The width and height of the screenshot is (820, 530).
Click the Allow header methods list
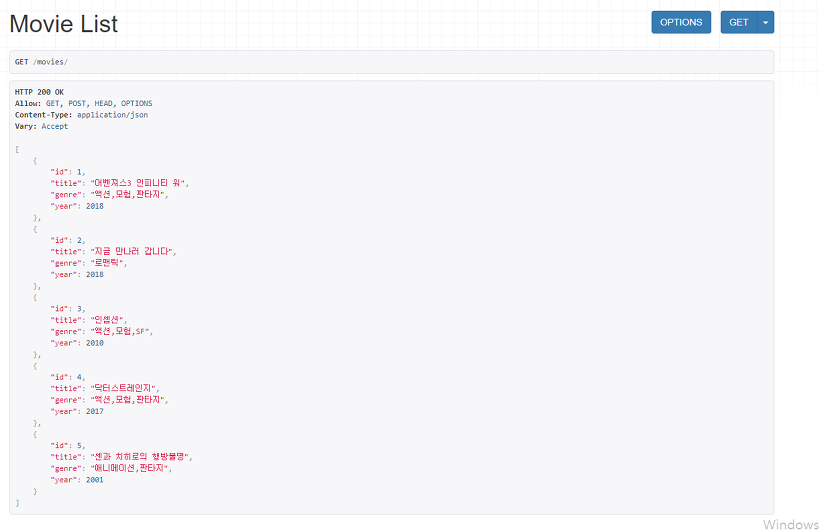99,104
